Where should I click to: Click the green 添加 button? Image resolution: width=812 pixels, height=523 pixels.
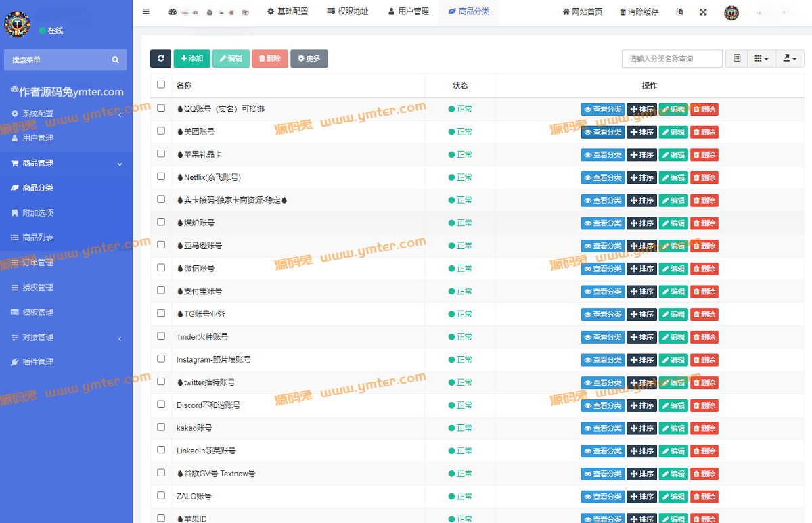tap(192, 59)
